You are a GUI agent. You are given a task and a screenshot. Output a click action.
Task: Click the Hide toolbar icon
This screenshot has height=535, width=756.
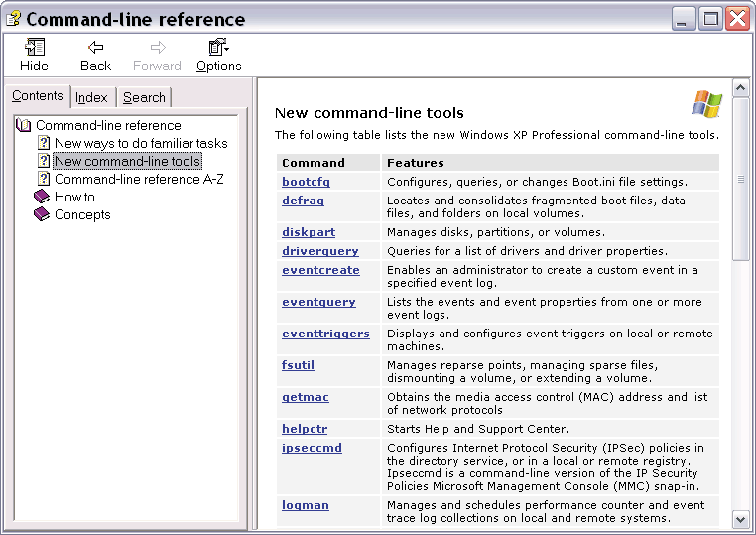(34, 47)
